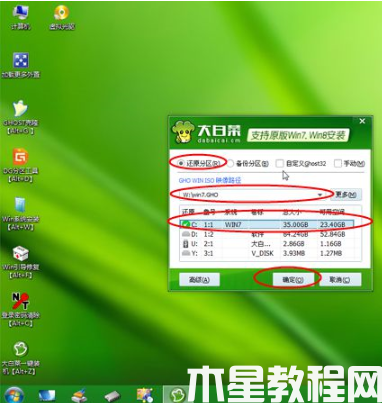The width and height of the screenshot is (382, 403).
Task: Select the Y: 3:1 V_DISK row
Action: point(267,253)
